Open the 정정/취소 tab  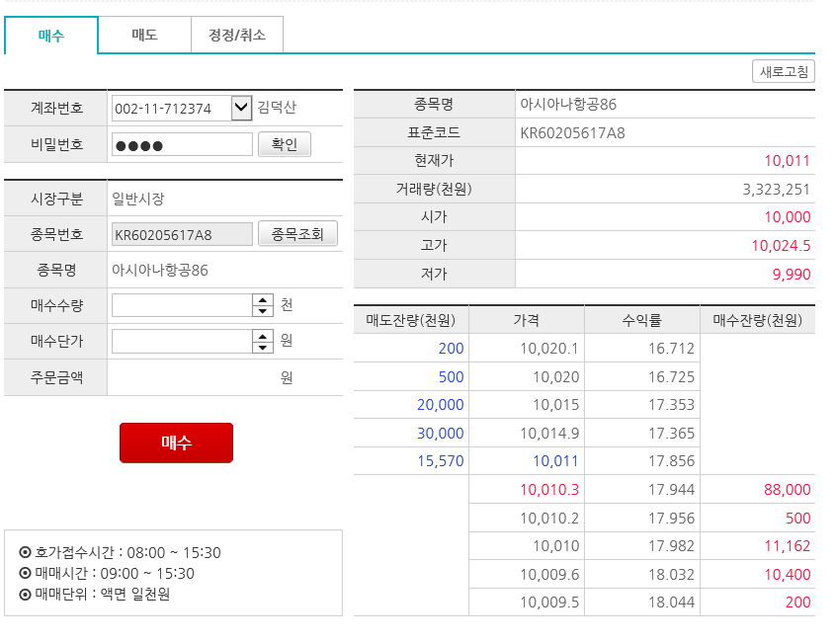pyautogui.click(x=237, y=33)
